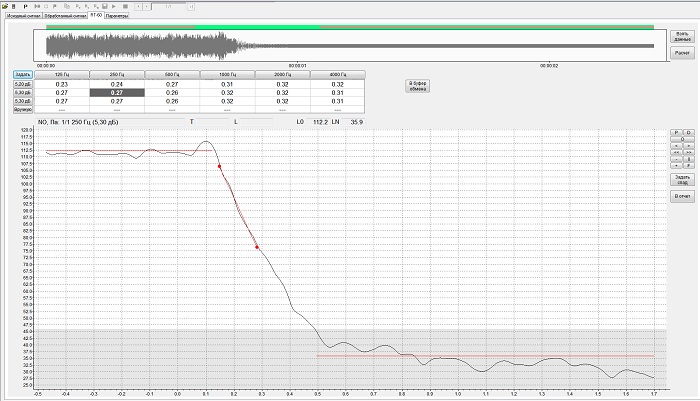Open the Параметры tab
700x401 pixels.
coord(117,16)
